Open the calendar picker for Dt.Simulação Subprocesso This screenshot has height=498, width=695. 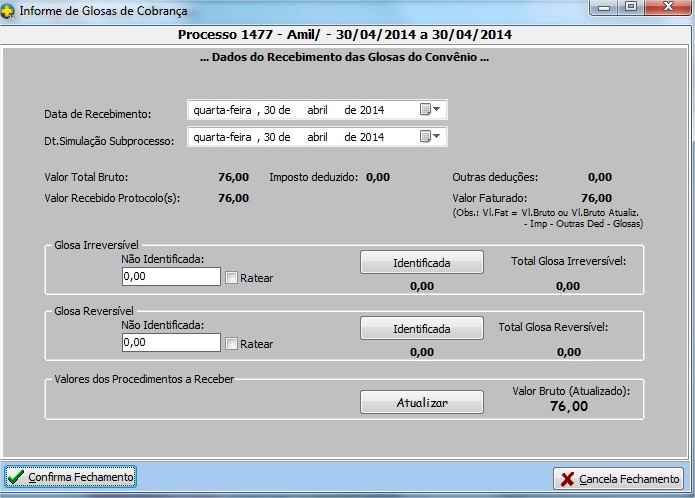pyautogui.click(x=430, y=136)
